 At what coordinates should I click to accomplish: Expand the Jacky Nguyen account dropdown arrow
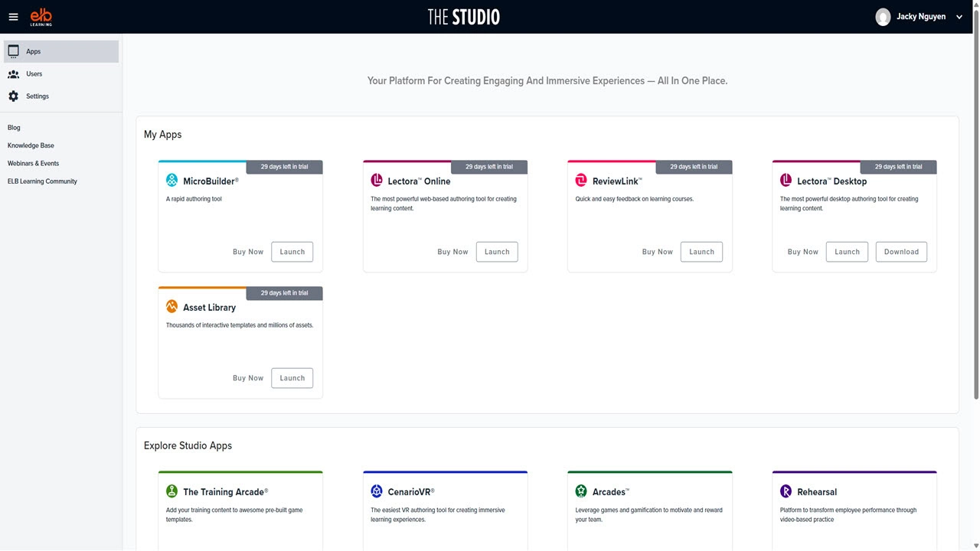(959, 17)
